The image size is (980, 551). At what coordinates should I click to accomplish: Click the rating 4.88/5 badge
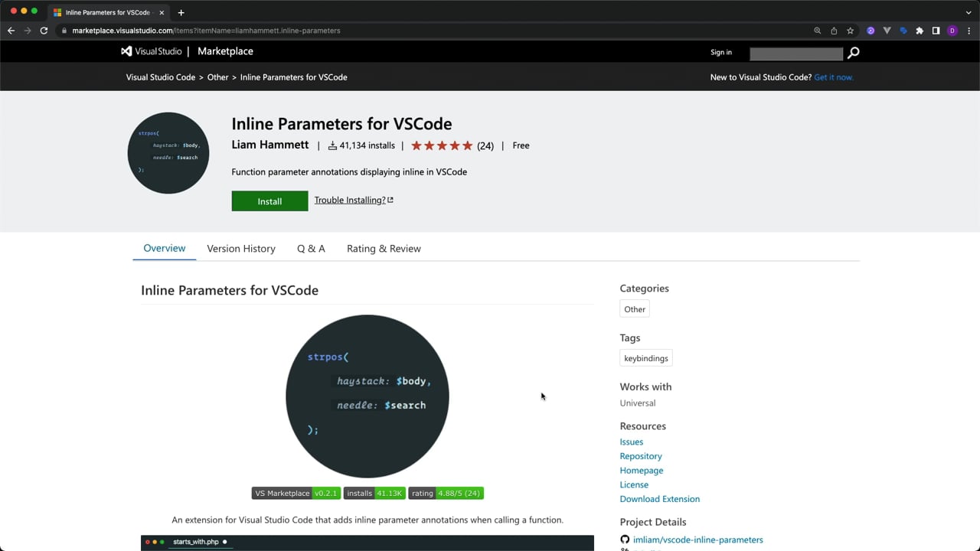point(446,493)
